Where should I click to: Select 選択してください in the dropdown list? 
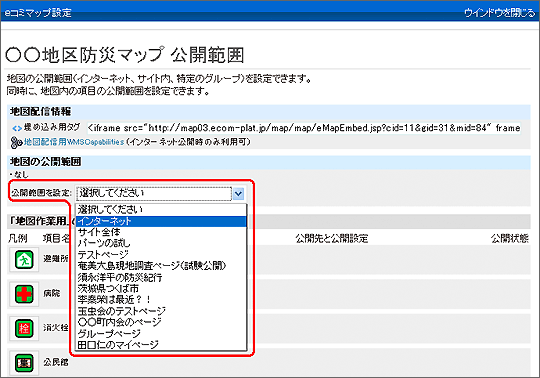(161, 210)
